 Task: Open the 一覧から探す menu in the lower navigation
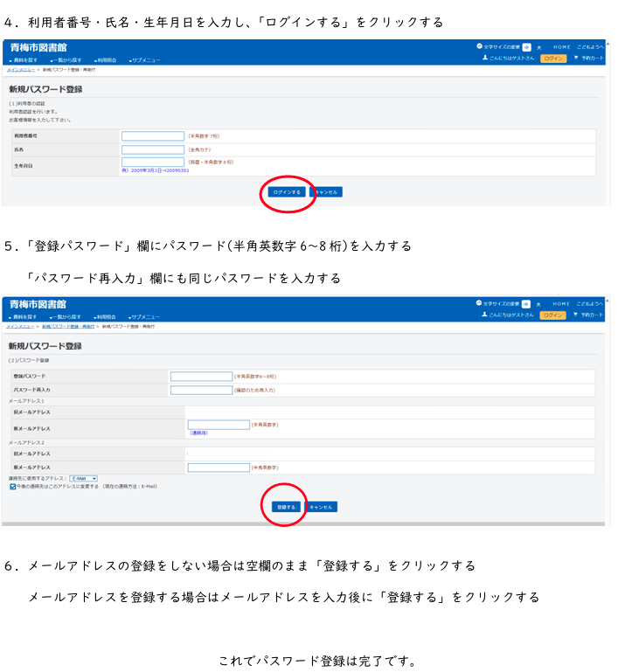coord(65,315)
